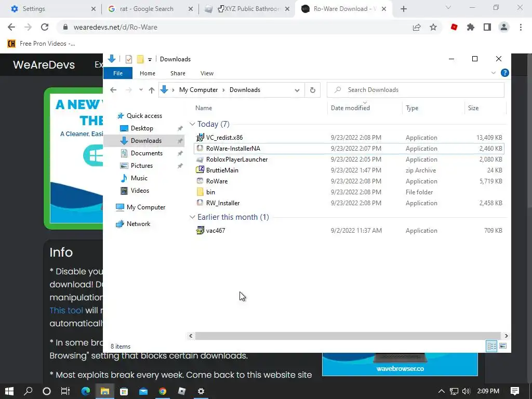
Task: Open Microsoft Edge from the taskbar
Action: click(x=86, y=391)
